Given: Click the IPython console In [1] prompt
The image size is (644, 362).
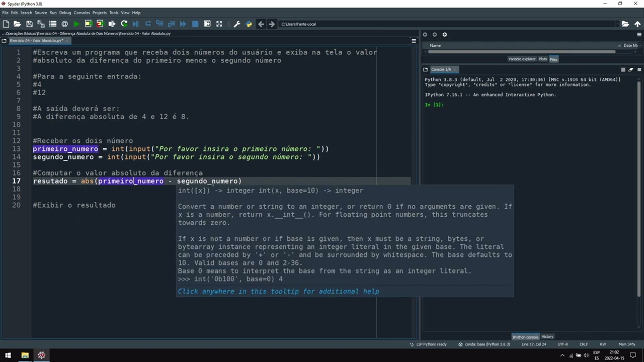Looking at the screenshot, I should (x=434, y=105).
